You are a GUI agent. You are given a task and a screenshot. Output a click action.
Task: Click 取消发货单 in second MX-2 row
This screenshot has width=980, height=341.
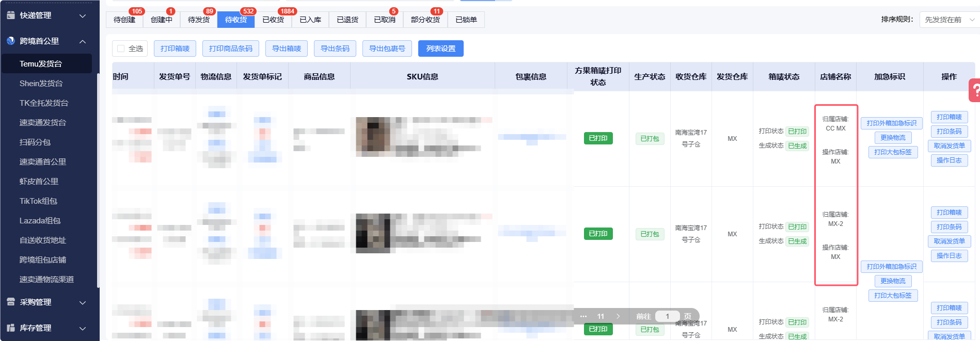949,241
